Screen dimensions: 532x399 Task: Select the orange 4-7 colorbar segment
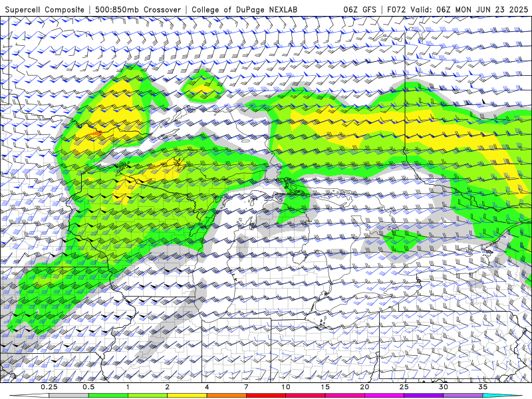[226, 396]
